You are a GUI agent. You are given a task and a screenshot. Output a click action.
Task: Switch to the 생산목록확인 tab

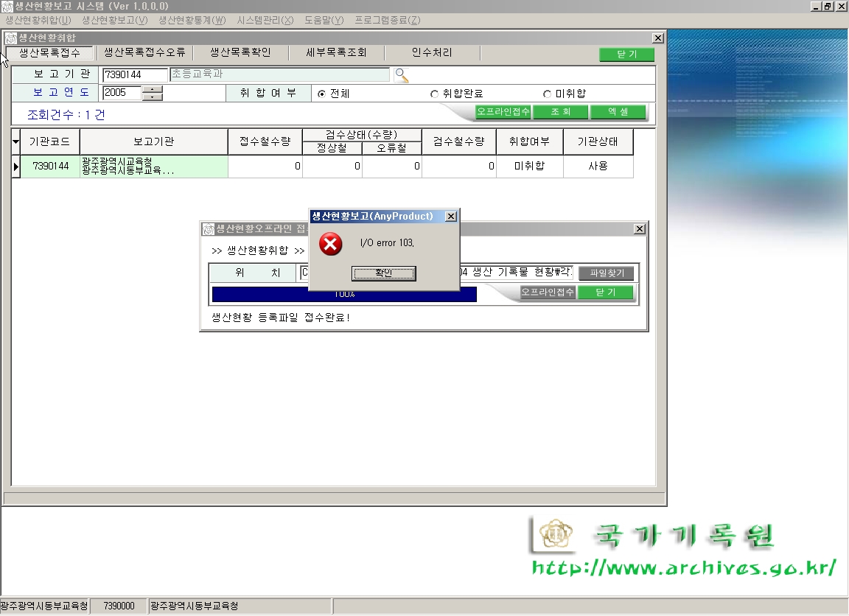tap(240, 53)
